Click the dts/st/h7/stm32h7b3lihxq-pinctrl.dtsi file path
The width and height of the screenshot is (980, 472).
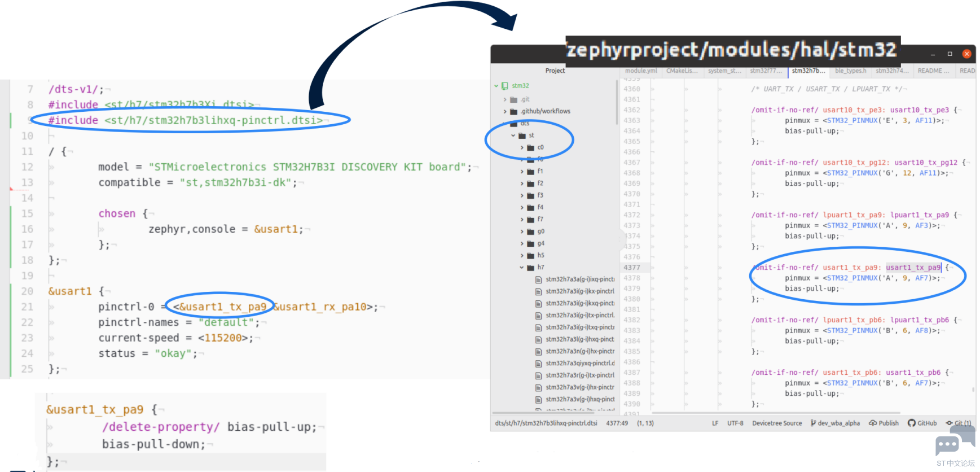click(x=546, y=423)
